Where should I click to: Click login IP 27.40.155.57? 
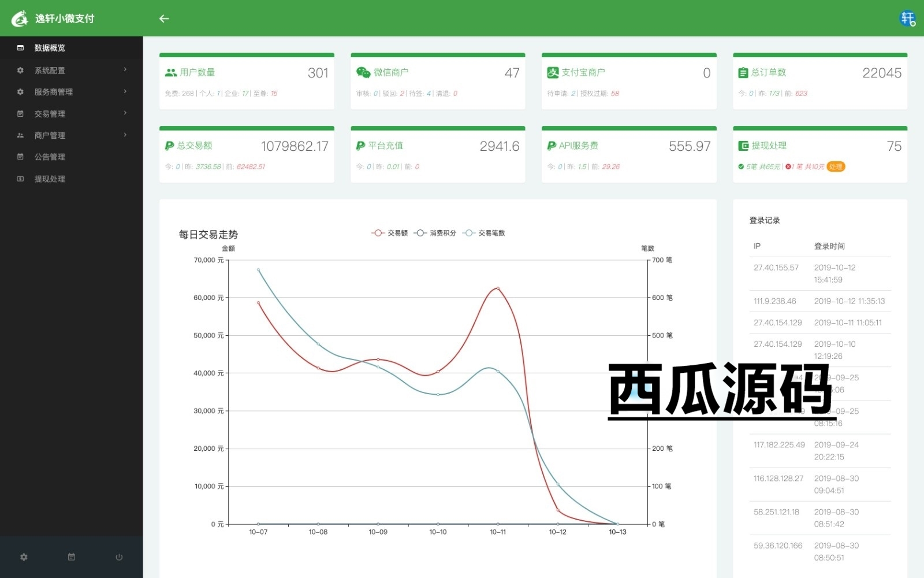point(776,268)
